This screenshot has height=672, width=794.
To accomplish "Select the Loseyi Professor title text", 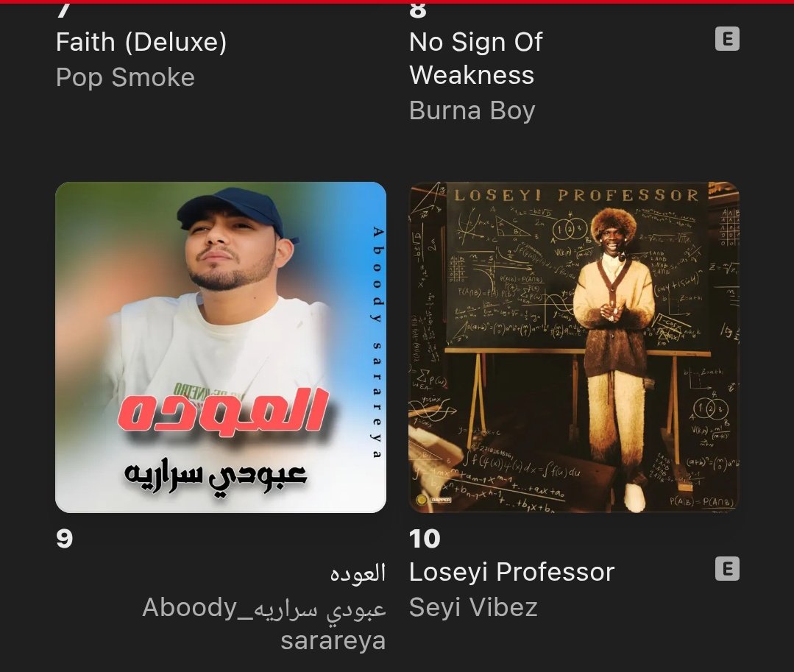I will click(511, 572).
